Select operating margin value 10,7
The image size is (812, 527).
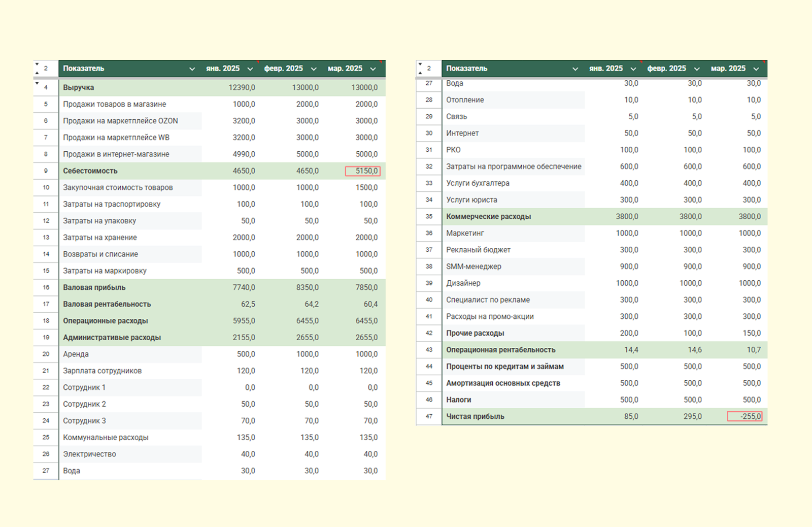[754, 350]
